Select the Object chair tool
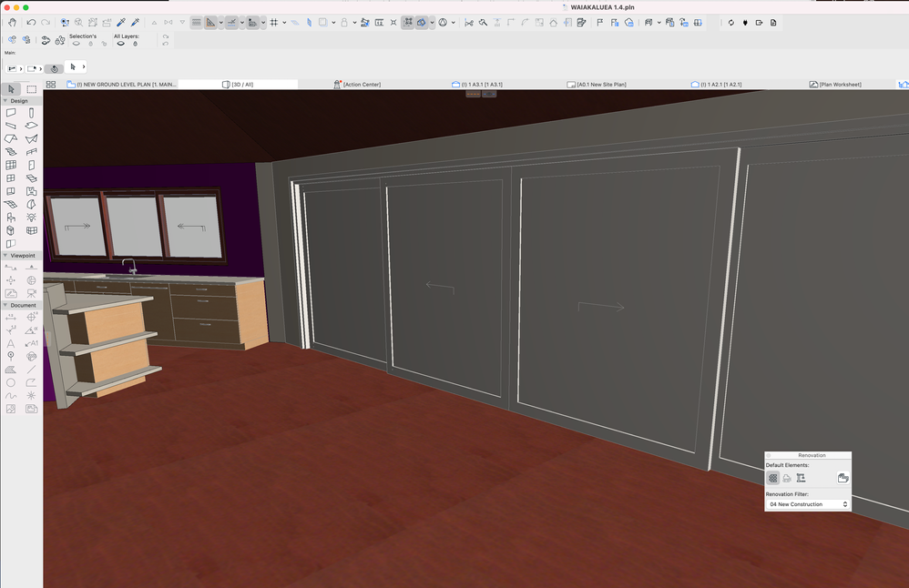Image resolution: width=909 pixels, height=588 pixels. point(11,218)
